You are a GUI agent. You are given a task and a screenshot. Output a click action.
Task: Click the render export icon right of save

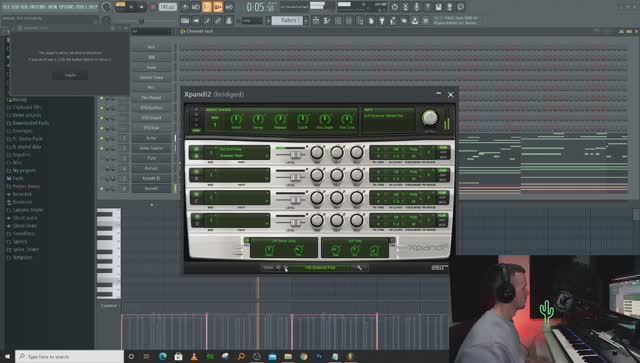[449, 7]
